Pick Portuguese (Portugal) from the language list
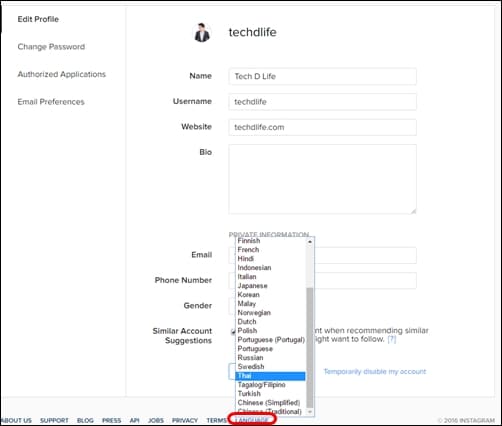Image resolution: width=502 pixels, height=426 pixels. (x=270, y=340)
